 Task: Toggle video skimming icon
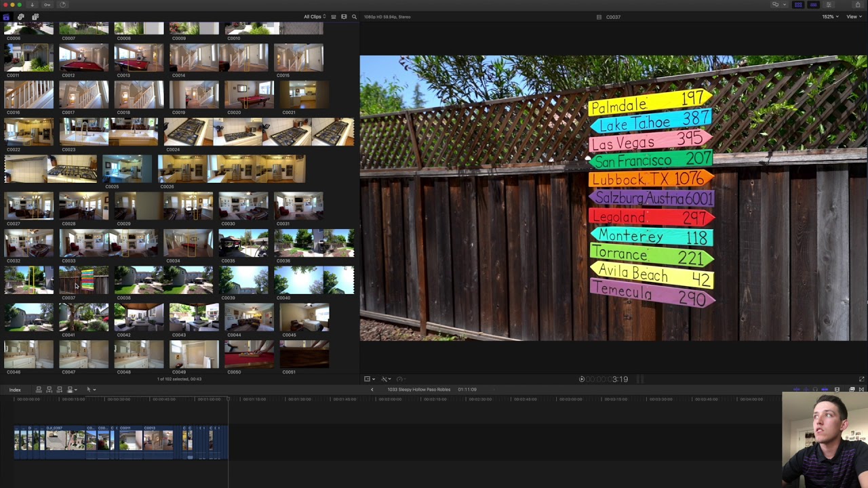tap(796, 390)
